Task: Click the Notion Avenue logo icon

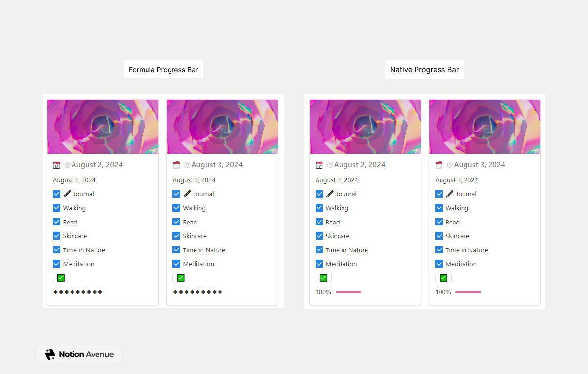Action: (49, 354)
